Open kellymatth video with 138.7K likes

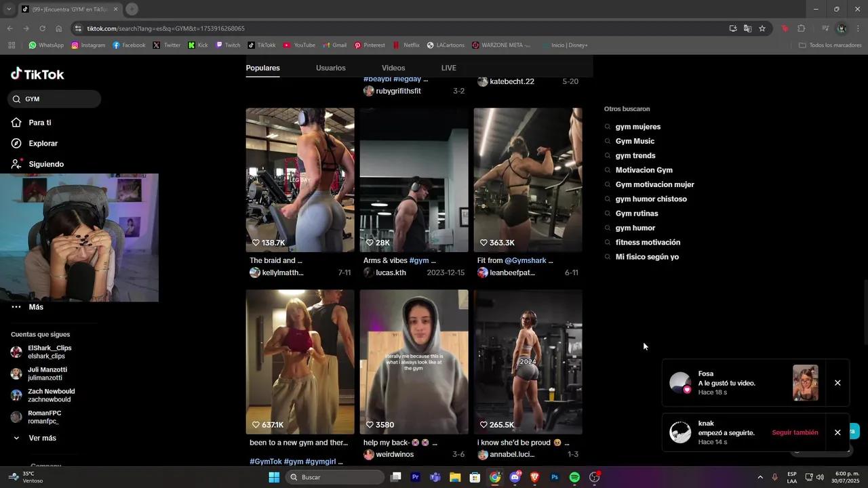pyautogui.click(x=300, y=180)
